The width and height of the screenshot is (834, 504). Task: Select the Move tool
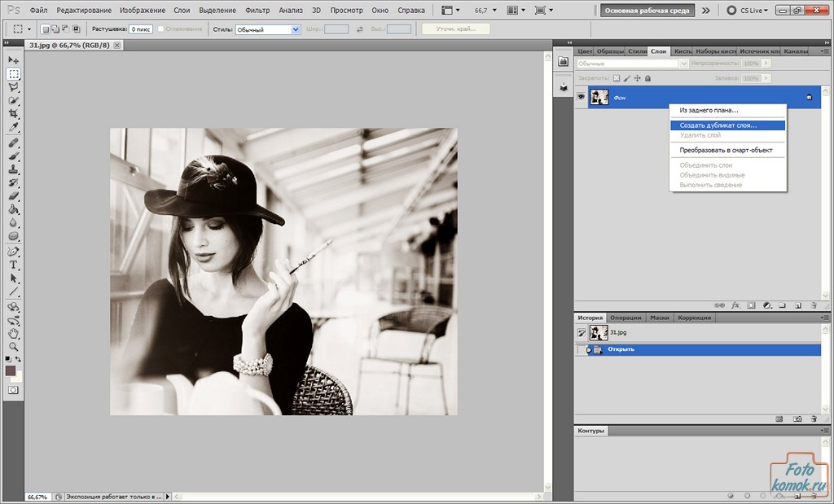(x=13, y=60)
